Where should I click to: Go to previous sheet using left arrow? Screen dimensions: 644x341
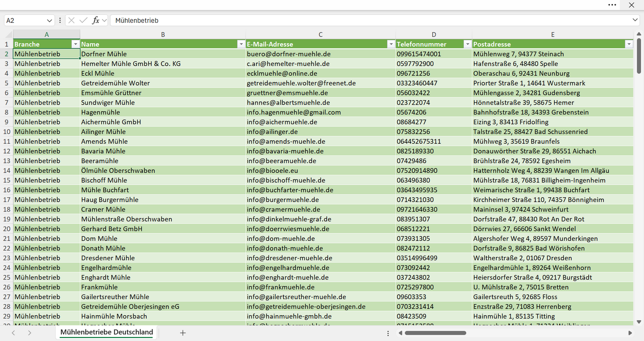[x=13, y=333]
